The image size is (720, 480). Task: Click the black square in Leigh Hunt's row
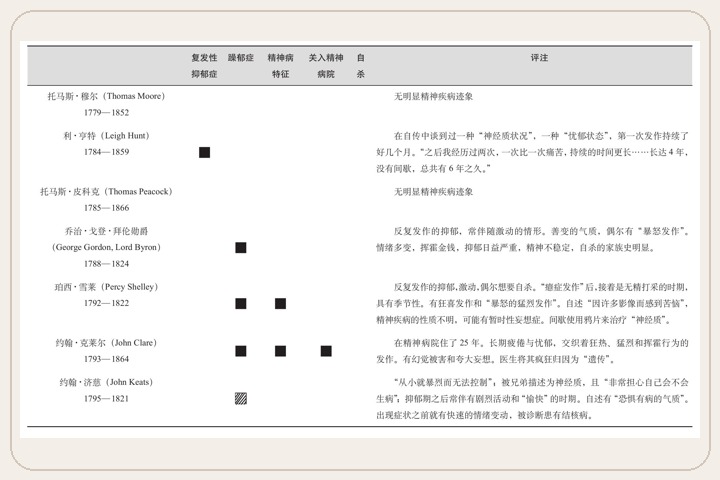204,152
